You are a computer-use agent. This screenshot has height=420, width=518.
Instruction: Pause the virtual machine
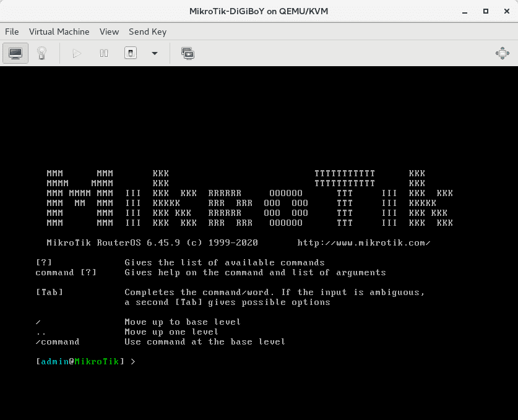[x=104, y=53]
